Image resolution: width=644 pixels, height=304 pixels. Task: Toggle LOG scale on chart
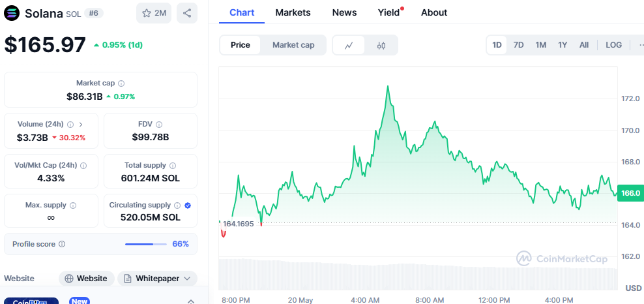613,45
